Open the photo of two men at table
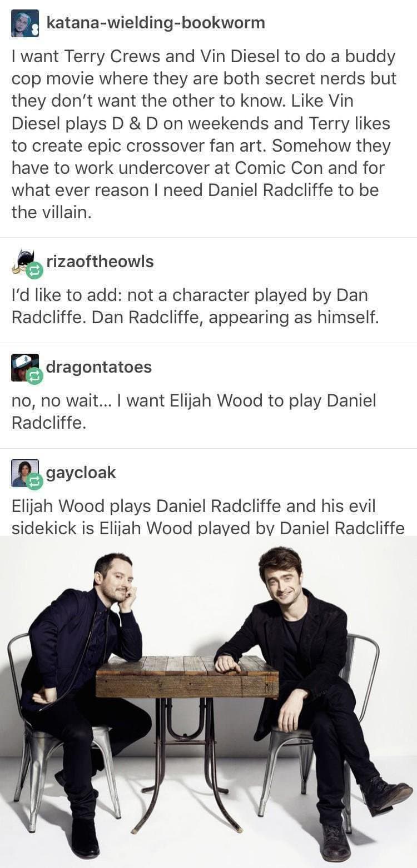The width and height of the screenshot is (417, 868). click(x=209, y=702)
